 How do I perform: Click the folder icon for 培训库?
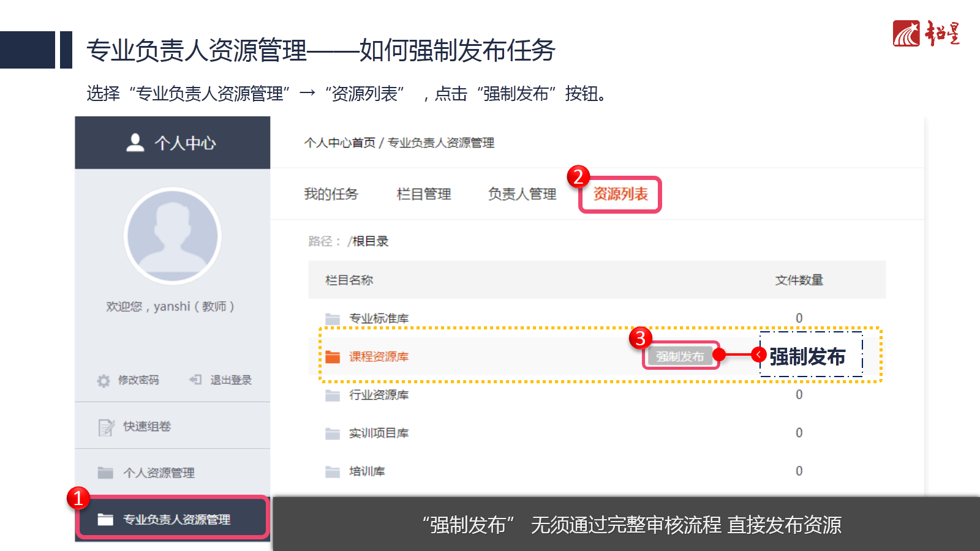(333, 471)
